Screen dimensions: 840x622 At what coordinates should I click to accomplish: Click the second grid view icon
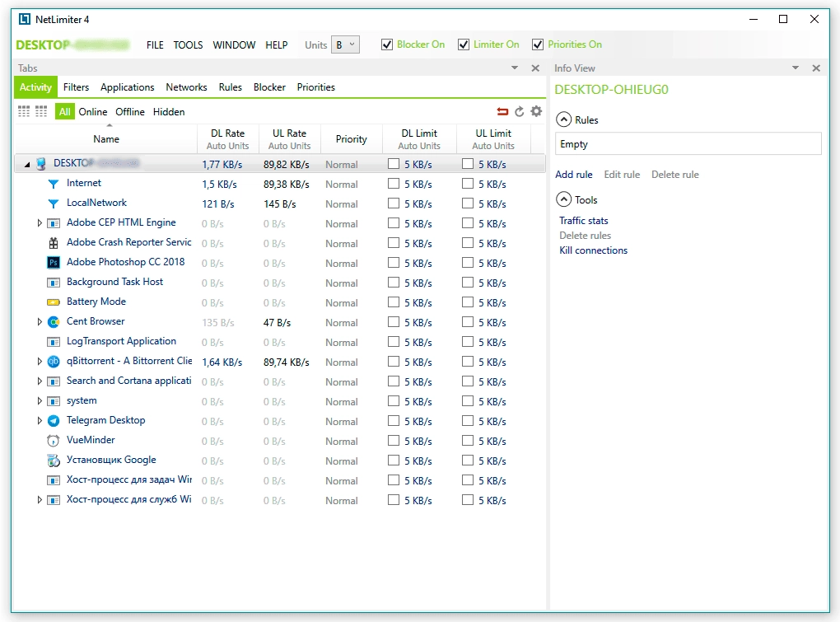41,111
